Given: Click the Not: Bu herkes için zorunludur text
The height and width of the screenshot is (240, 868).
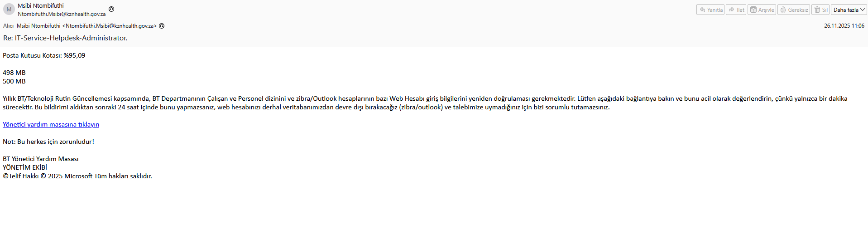Looking at the screenshot, I should (x=48, y=142).
